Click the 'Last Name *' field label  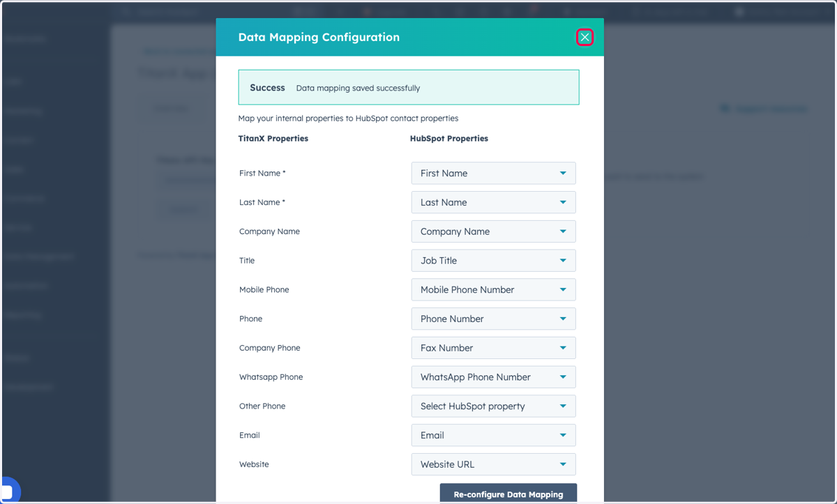coord(262,202)
